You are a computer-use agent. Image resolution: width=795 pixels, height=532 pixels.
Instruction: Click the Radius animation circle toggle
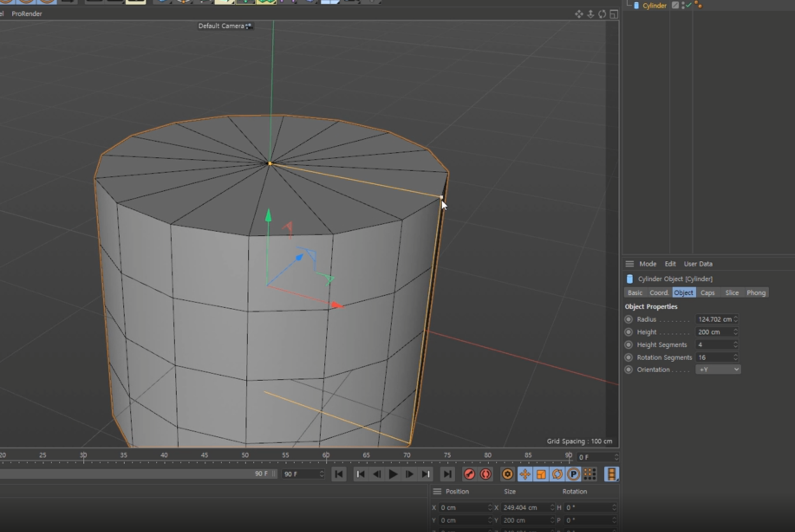click(x=629, y=319)
